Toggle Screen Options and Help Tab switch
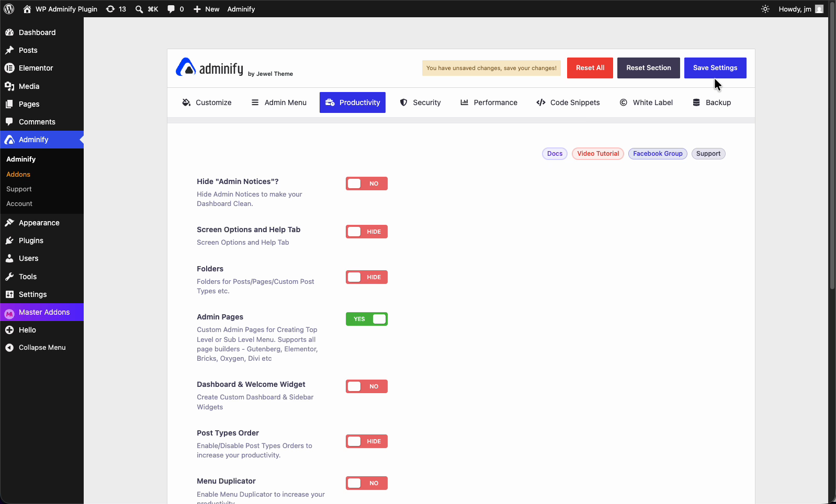This screenshot has width=836, height=504. tap(367, 232)
